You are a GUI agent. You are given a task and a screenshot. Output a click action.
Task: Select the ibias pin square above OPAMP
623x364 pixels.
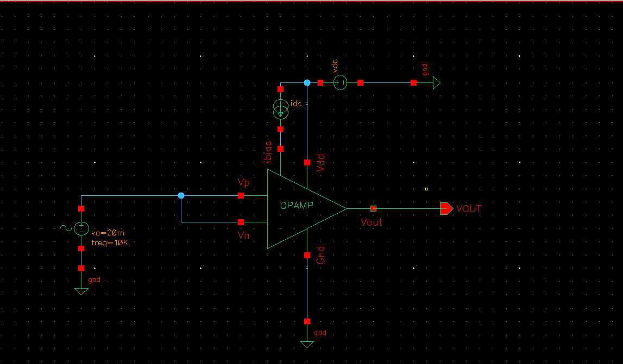280,149
